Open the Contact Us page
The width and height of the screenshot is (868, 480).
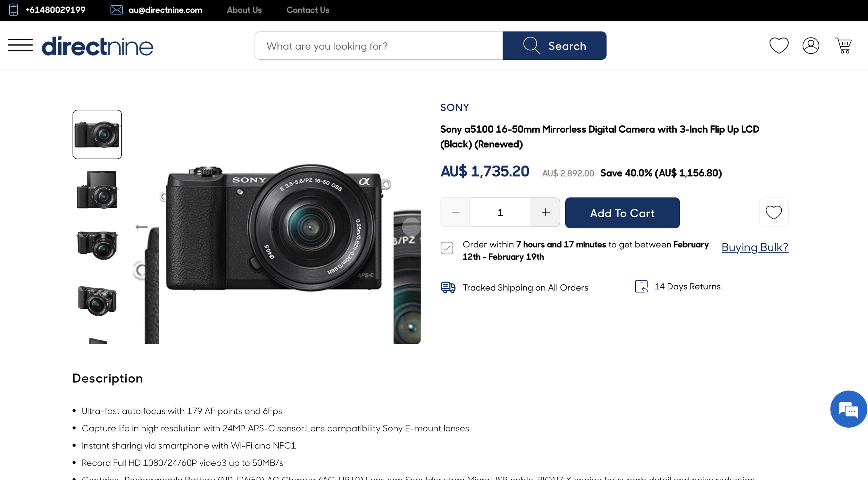pos(308,10)
